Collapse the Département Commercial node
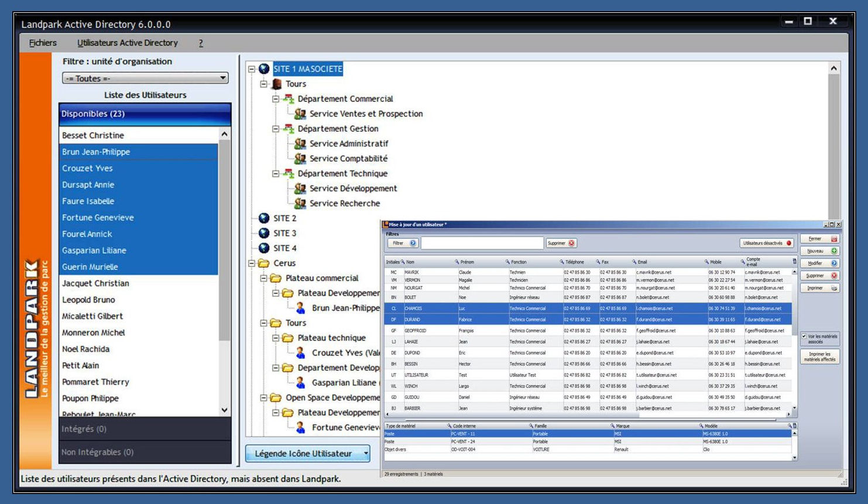 pyautogui.click(x=276, y=99)
